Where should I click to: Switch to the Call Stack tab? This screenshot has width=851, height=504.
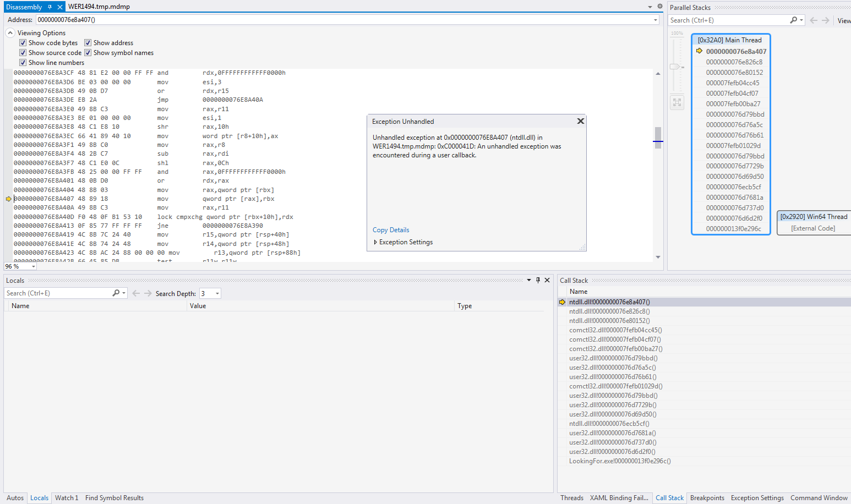669,498
